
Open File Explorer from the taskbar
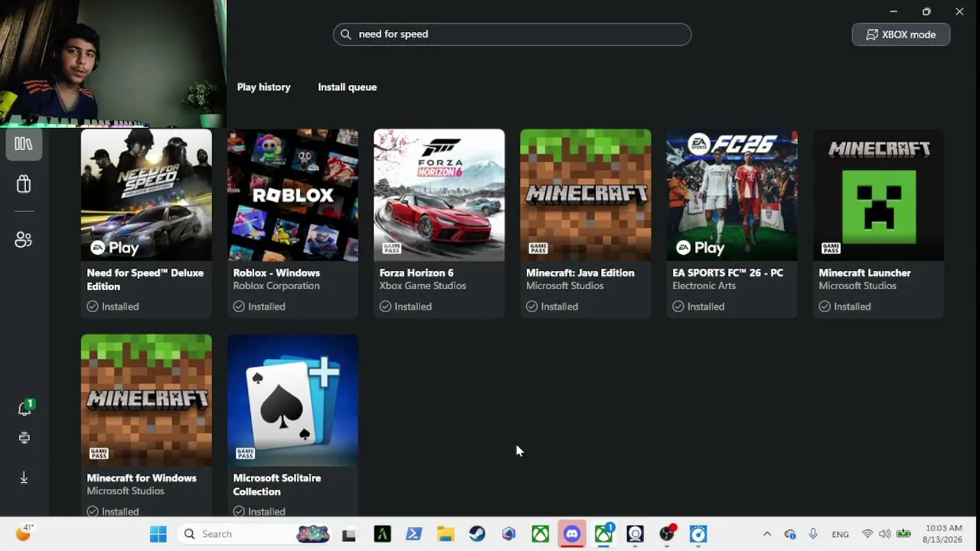click(446, 534)
